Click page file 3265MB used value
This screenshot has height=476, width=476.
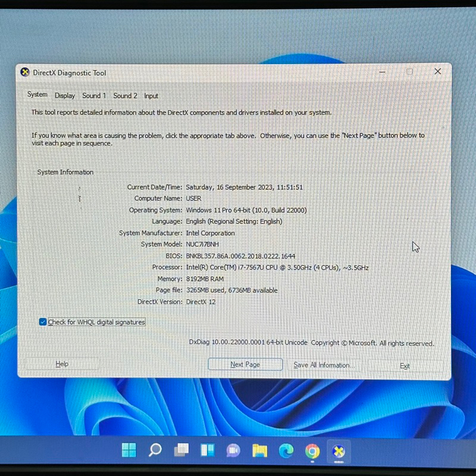click(231, 290)
